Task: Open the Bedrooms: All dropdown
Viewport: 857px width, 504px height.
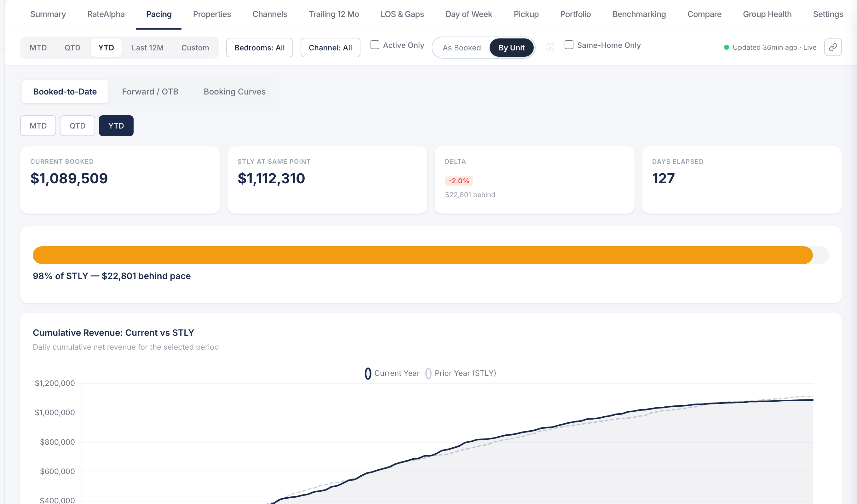Action: click(x=260, y=48)
